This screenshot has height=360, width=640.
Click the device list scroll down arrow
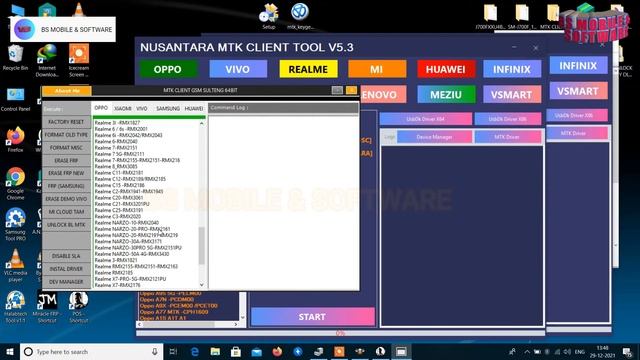pos(202,284)
